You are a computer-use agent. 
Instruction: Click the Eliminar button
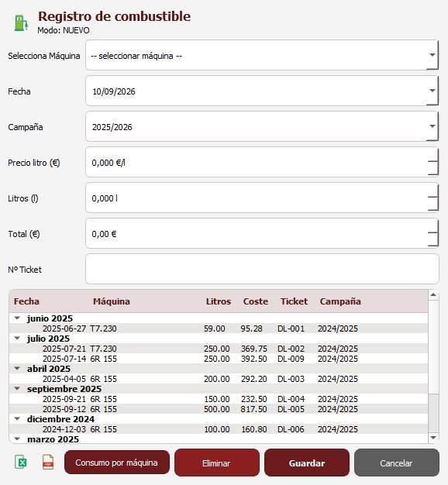pyautogui.click(x=216, y=463)
